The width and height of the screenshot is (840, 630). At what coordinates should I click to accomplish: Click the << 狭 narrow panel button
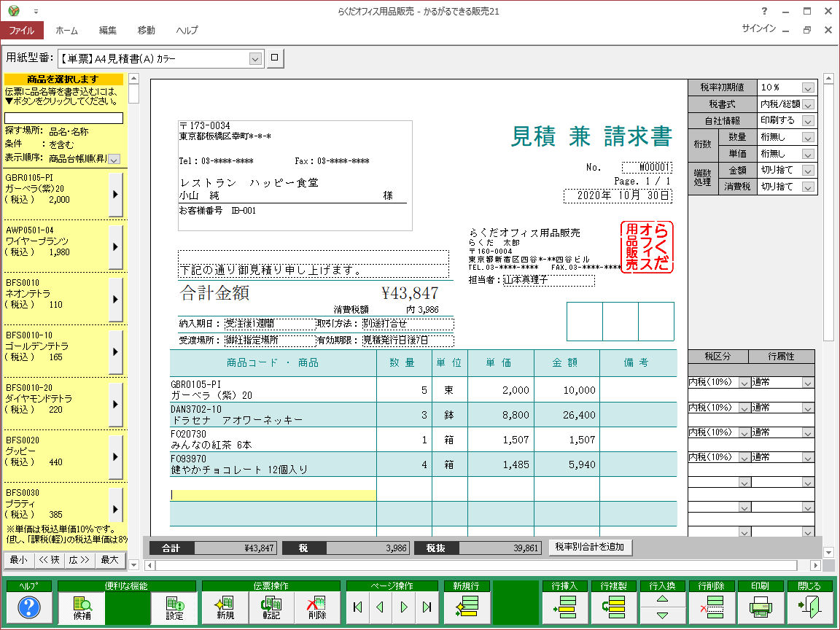click(x=50, y=560)
